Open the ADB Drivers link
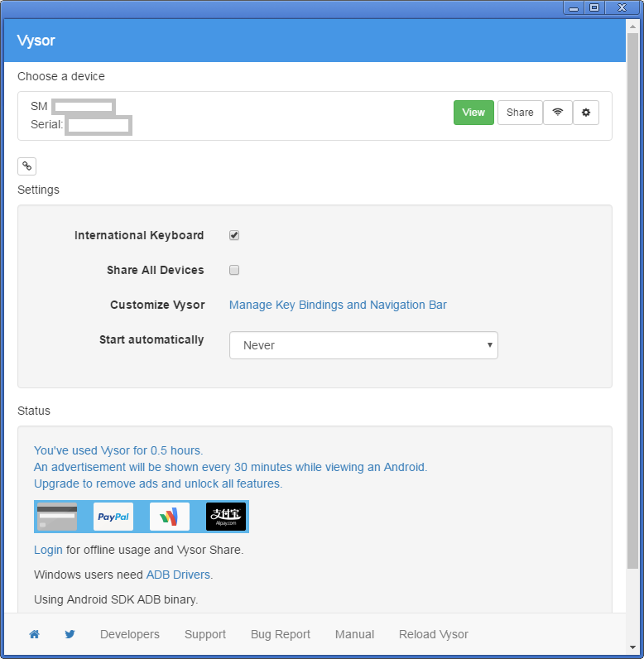 (178, 575)
